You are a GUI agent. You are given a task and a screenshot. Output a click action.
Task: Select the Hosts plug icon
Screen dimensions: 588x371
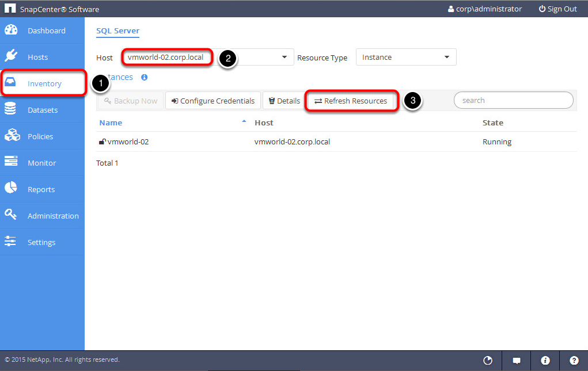pos(11,56)
